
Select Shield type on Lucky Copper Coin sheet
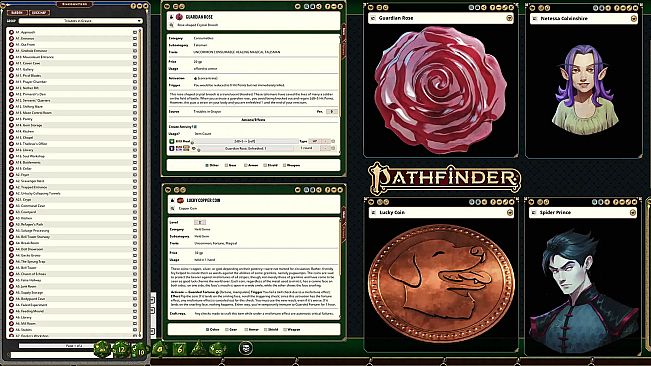click(x=265, y=329)
